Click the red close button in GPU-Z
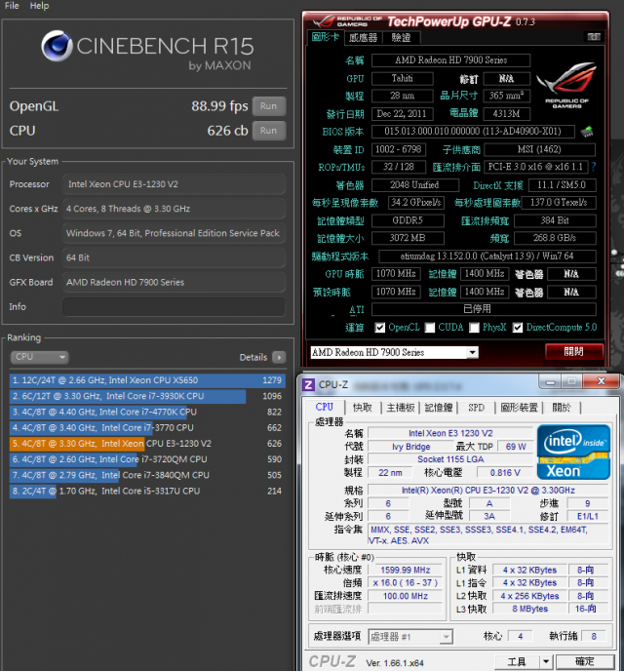 574,352
